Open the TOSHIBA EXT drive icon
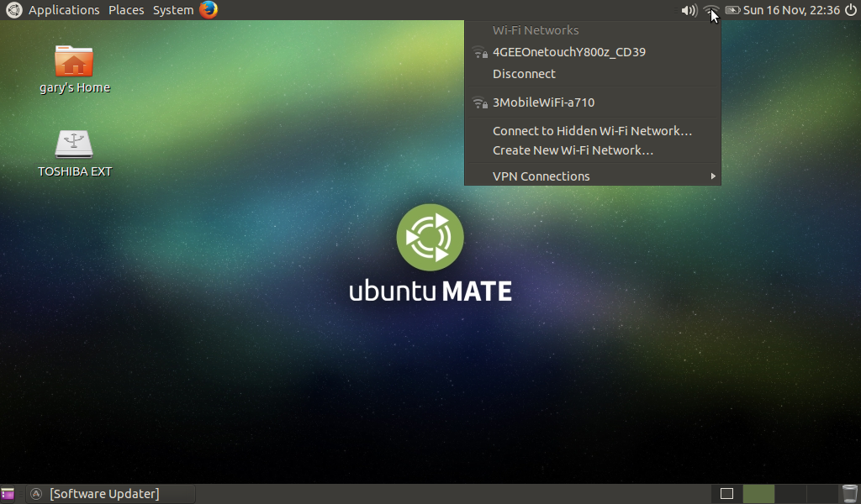861x504 pixels. click(74, 144)
